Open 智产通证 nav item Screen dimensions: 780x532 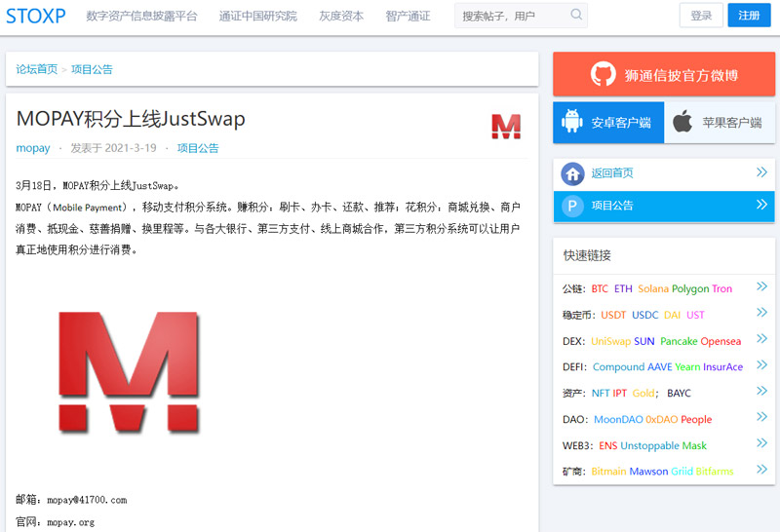pos(408,17)
